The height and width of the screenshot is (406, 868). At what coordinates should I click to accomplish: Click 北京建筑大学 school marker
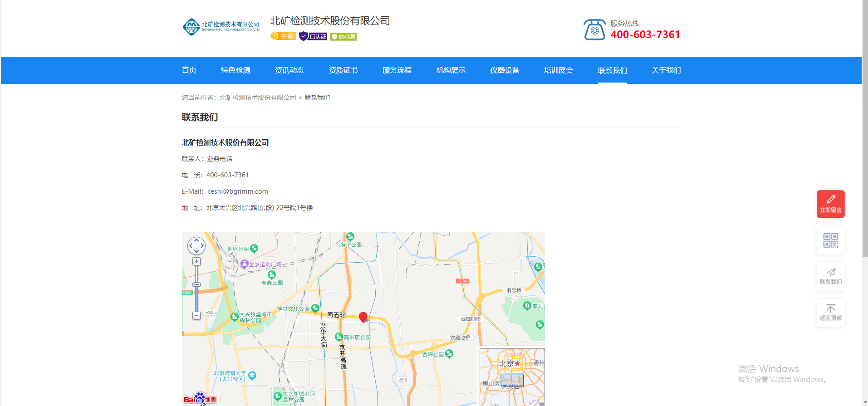coord(252,376)
